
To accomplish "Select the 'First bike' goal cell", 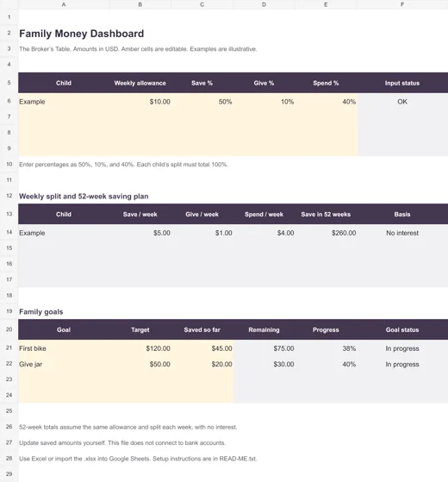I will click(x=64, y=348).
